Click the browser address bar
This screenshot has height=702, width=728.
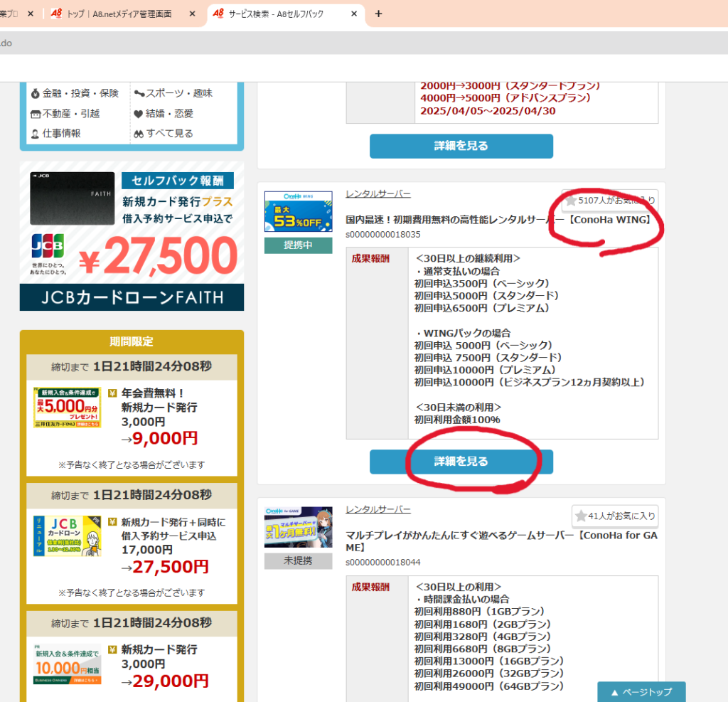[x=364, y=43]
